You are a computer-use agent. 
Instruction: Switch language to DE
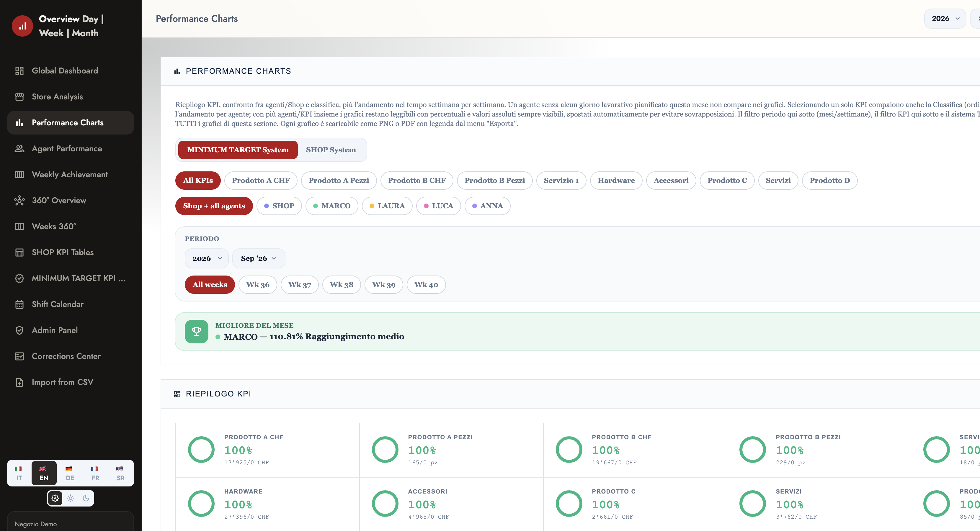70,473
